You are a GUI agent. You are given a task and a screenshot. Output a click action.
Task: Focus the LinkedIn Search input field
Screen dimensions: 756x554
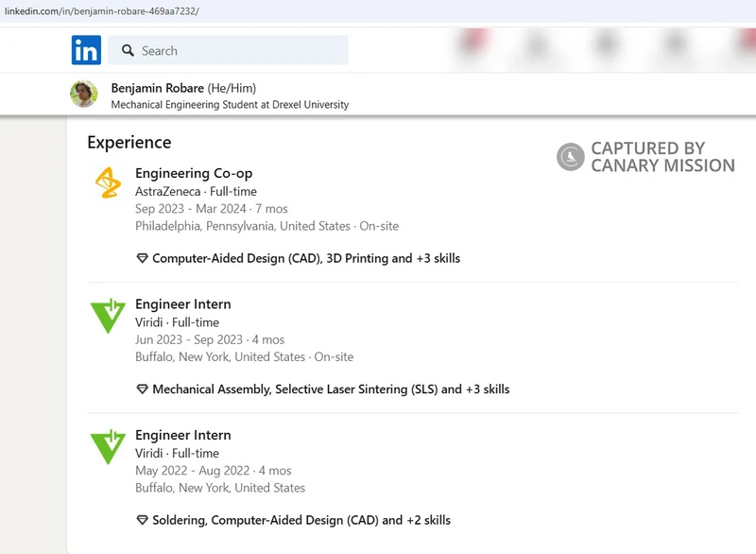pyautogui.click(x=236, y=51)
